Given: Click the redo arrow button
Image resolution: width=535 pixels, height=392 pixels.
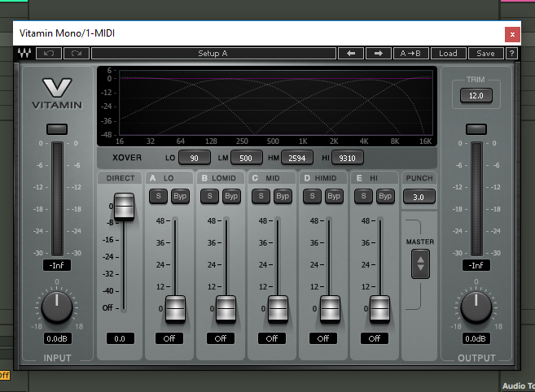Looking at the screenshot, I should tap(77, 53).
